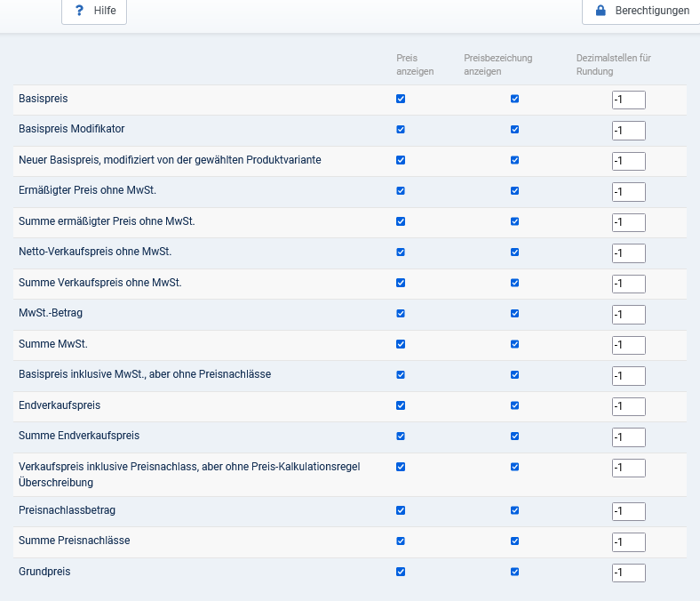The image size is (700, 601).
Task: Click the lock icon beside Berechtigungen
Action: point(601,11)
